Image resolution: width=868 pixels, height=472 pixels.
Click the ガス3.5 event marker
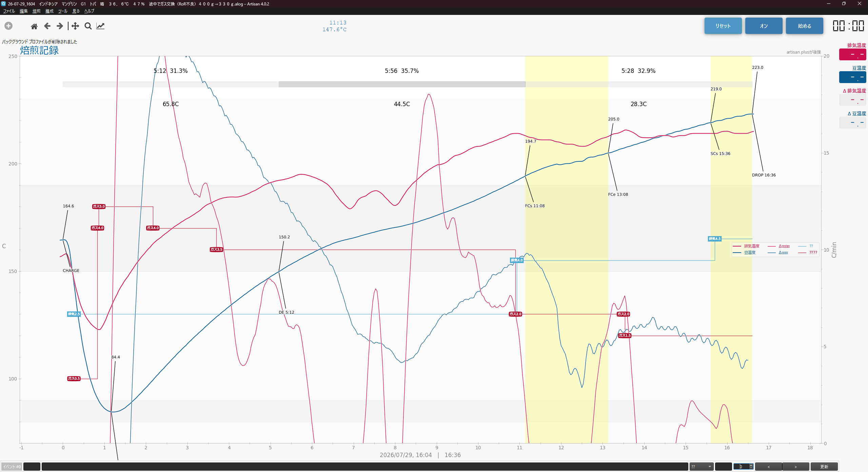[216, 250]
